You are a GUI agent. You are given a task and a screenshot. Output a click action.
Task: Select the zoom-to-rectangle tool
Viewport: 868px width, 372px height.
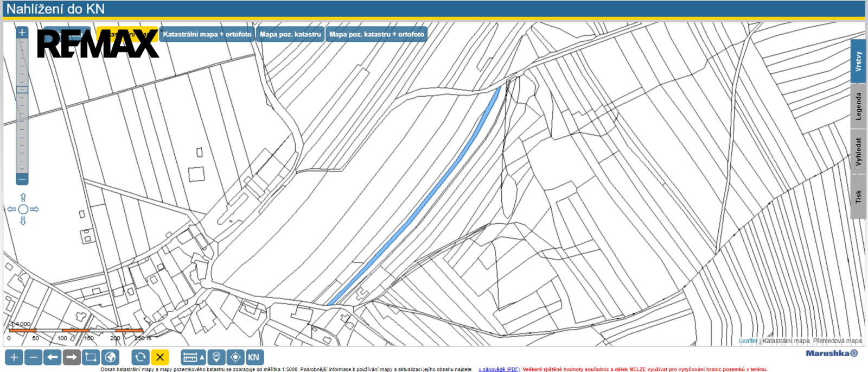tap(91, 357)
